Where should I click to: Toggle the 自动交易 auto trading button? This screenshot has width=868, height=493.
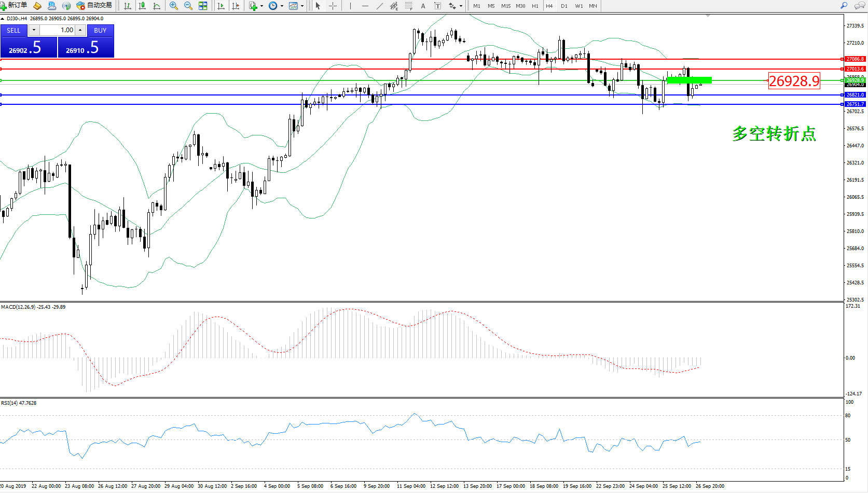click(x=94, y=6)
